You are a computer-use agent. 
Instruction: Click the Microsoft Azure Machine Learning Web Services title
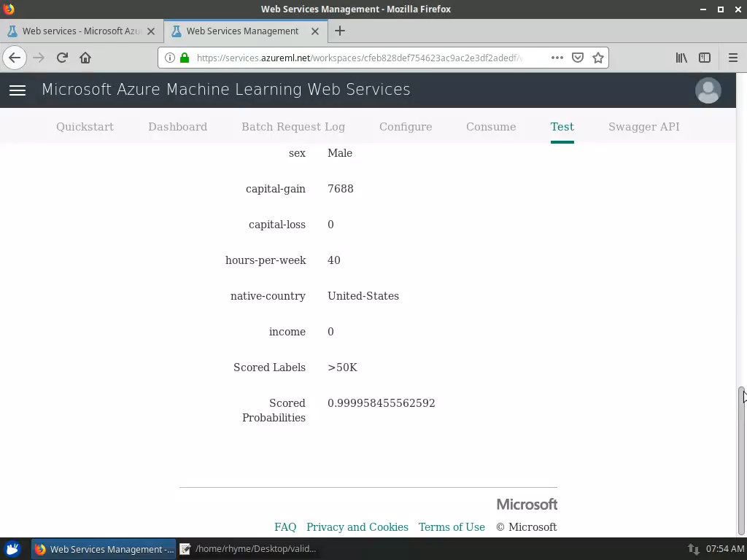(x=226, y=90)
